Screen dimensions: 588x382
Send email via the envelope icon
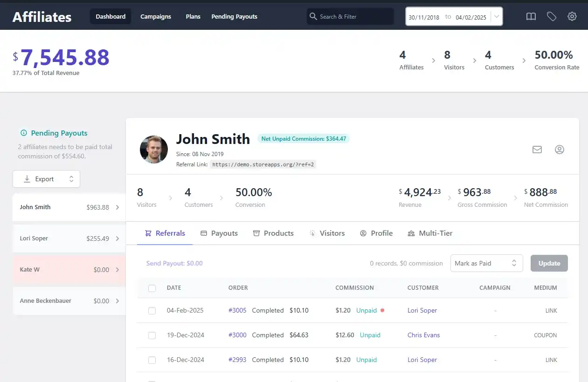click(x=537, y=150)
